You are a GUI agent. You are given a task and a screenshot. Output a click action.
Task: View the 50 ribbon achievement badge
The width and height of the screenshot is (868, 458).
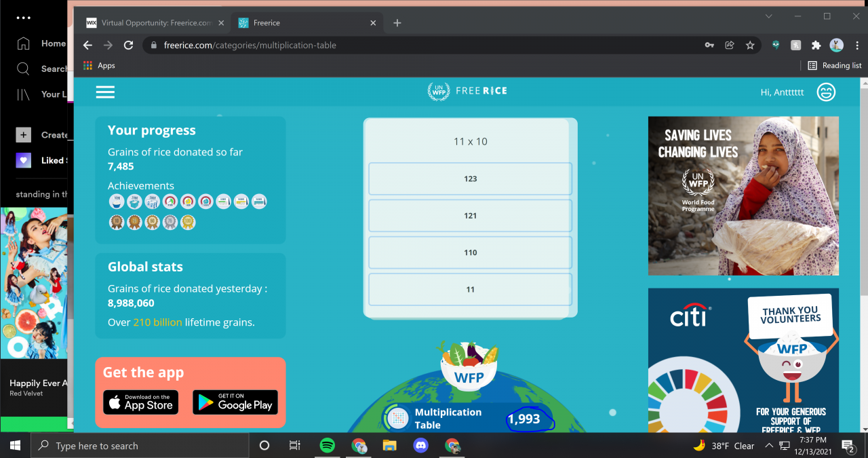pos(152,222)
